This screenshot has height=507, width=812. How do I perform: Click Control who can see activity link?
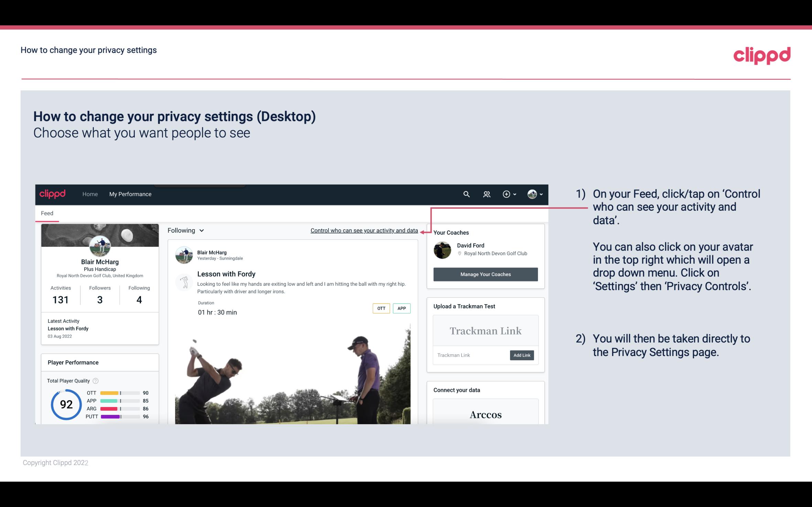click(364, 230)
